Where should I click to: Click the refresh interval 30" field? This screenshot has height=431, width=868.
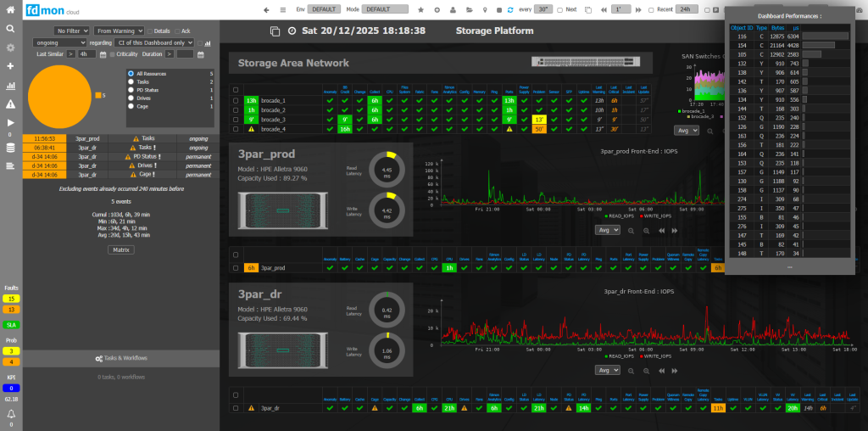pos(545,9)
